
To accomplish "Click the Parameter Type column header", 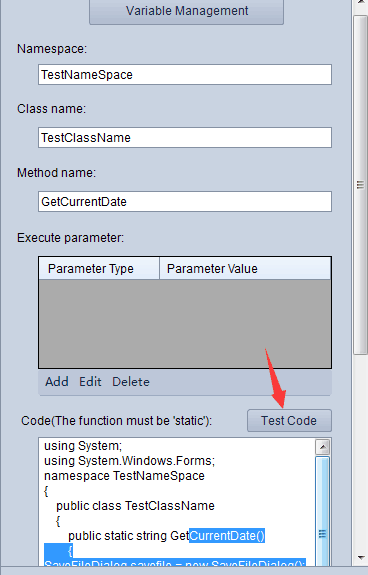I will (99, 268).
